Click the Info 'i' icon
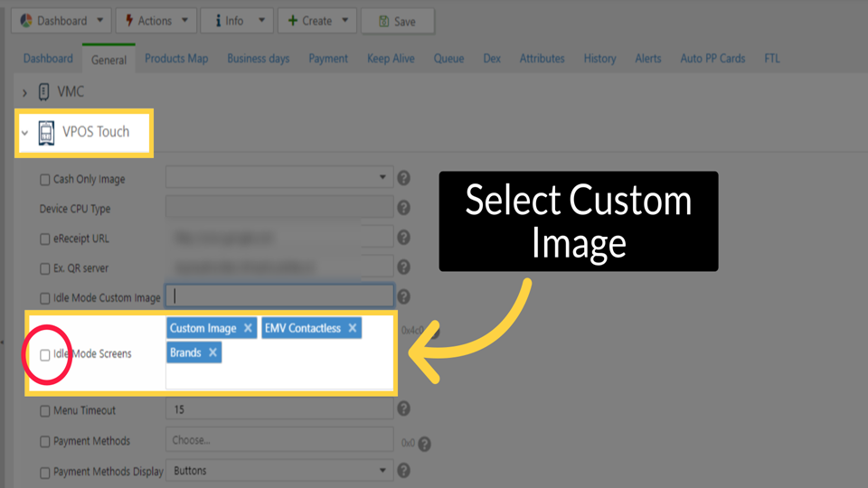 pyautogui.click(x=218, y=21)
